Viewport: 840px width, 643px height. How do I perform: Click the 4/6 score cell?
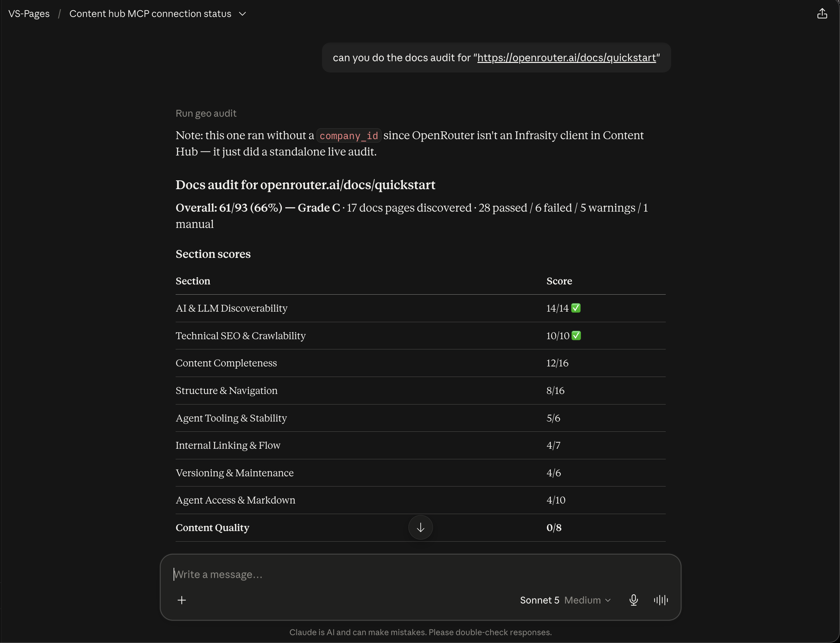click(554, 473)
